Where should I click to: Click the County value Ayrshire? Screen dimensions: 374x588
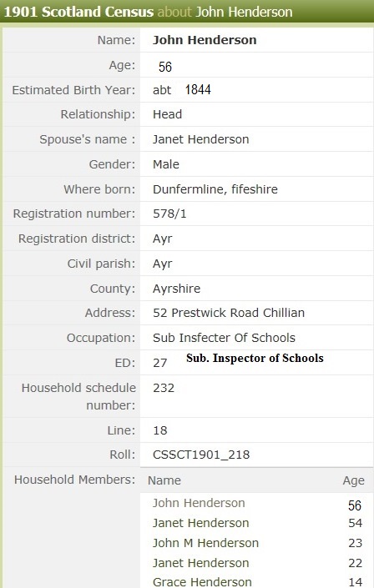pyautogui.click(x=176, y=289)
